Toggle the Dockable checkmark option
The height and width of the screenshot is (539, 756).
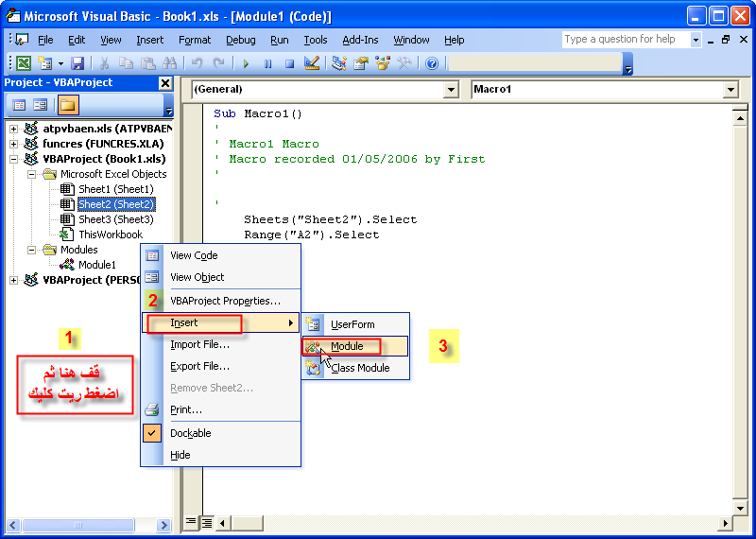point(221,433)
